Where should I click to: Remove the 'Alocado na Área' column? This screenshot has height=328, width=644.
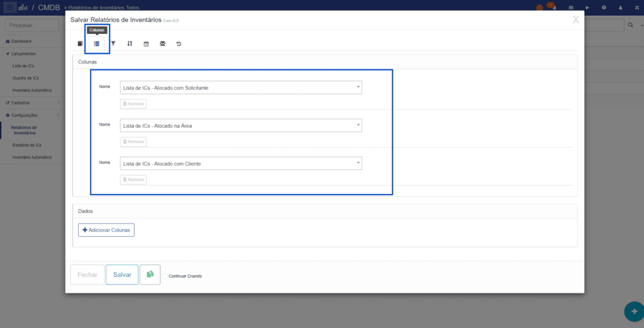(x=133, y=142)
